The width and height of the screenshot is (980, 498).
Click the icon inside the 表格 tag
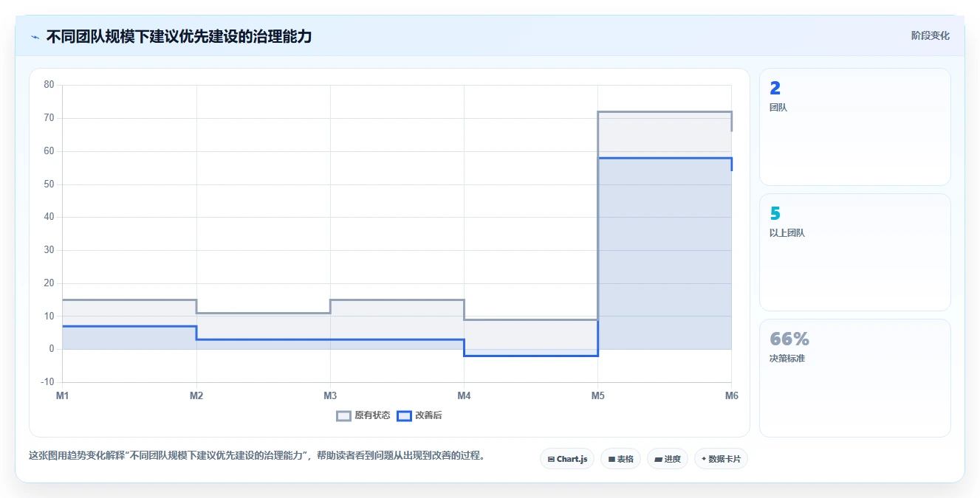[x=611, y=459]
